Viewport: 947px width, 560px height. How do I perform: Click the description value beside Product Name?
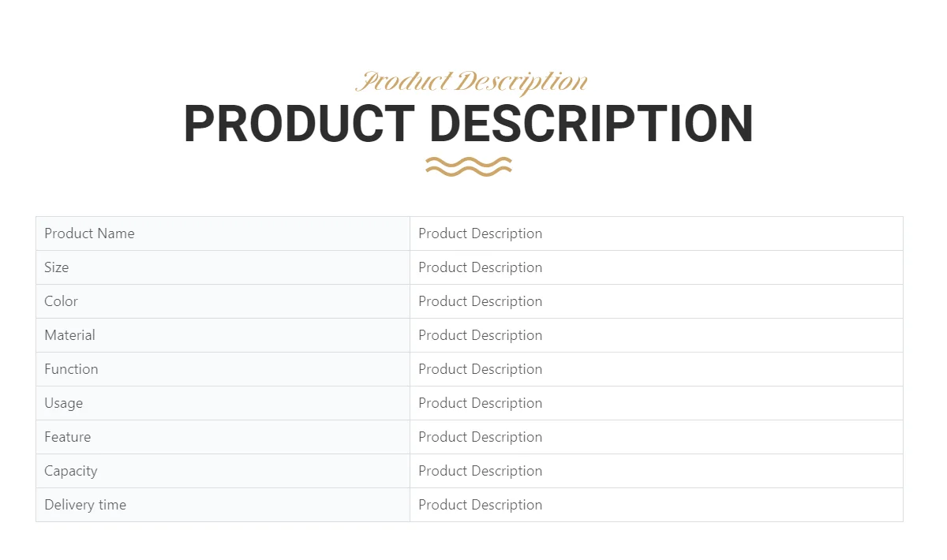click(x=481, y=233)
